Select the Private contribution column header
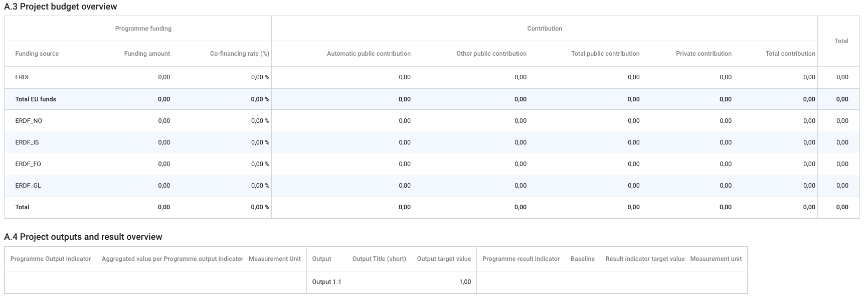868x298 pixels. 704,54
